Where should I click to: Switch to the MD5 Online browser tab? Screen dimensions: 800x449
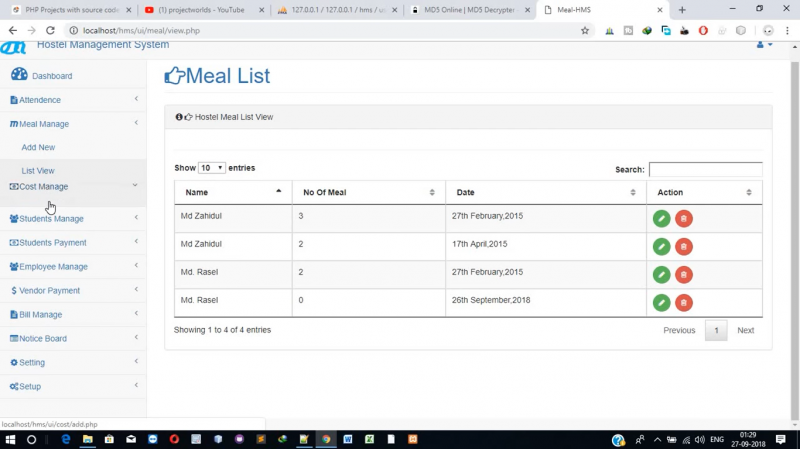[x=470, y=10]
